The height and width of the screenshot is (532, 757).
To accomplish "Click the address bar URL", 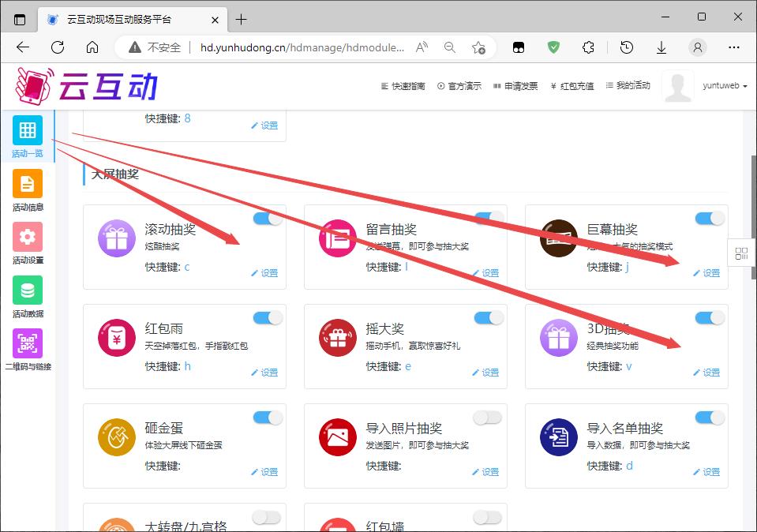I will point(302,47).
